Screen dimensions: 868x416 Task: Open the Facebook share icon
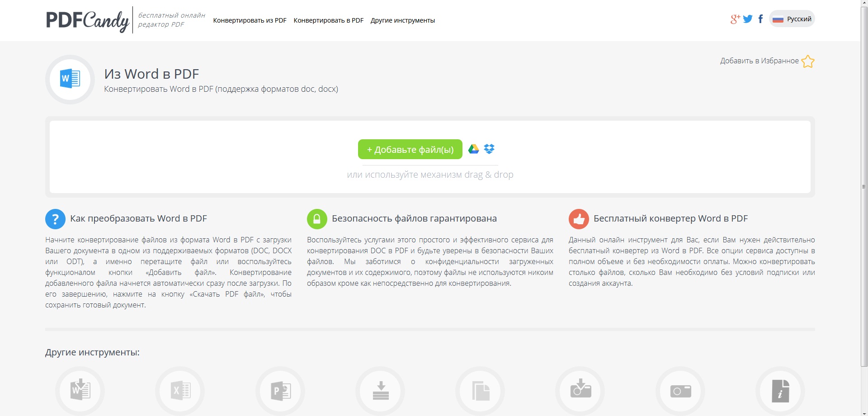pos(760,19)
